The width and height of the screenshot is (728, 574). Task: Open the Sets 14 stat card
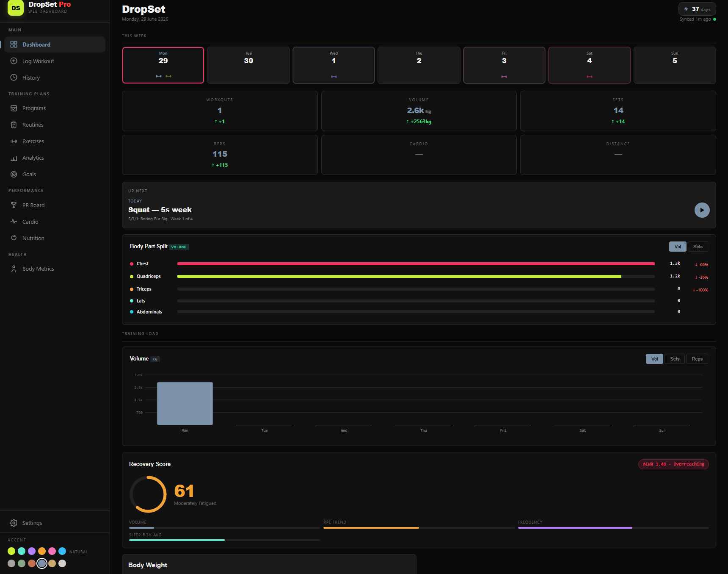618,111
